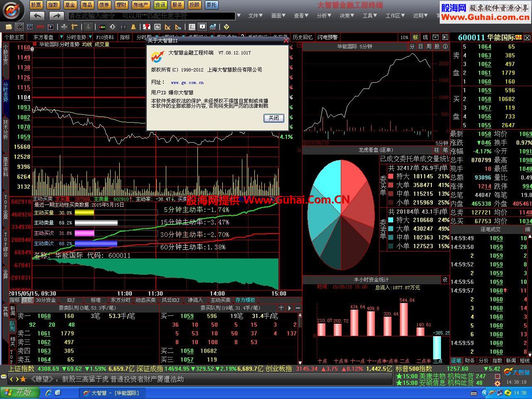Screen dimensions: 532x399
Task: Select the crosshair move tool icon
Action: [64, 27]
